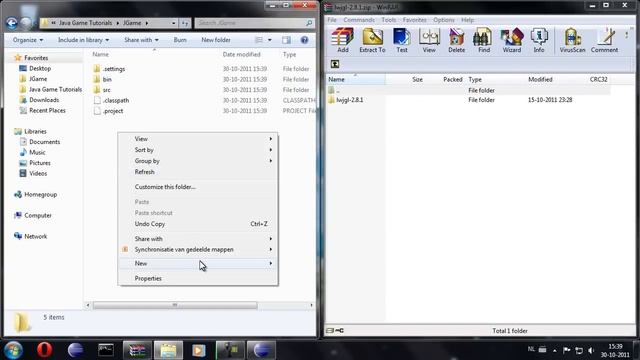Switch to WinRAR taskbar icon

click(137, 350)
